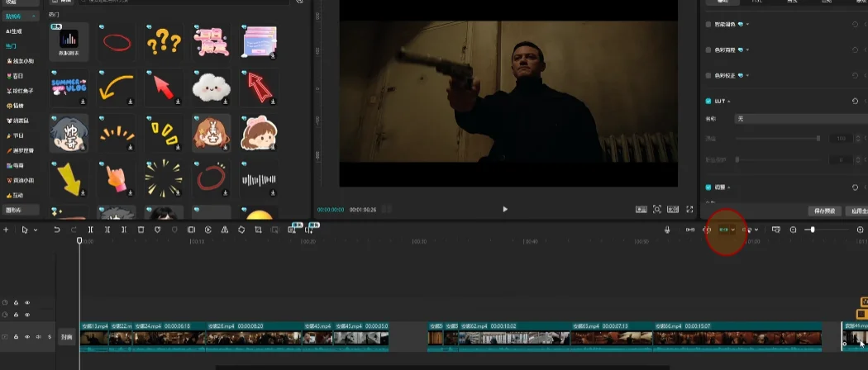The width and height of the screenshot is (868, 370).
Task: Click the trash delete icon in timeline toolbar
Action: [141, 230]
